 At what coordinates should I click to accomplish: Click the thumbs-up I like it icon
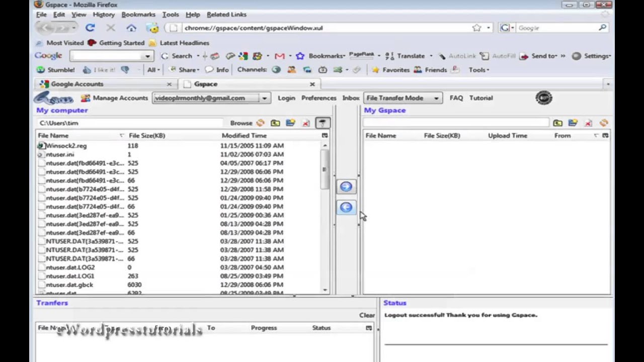tap(87, 70)
